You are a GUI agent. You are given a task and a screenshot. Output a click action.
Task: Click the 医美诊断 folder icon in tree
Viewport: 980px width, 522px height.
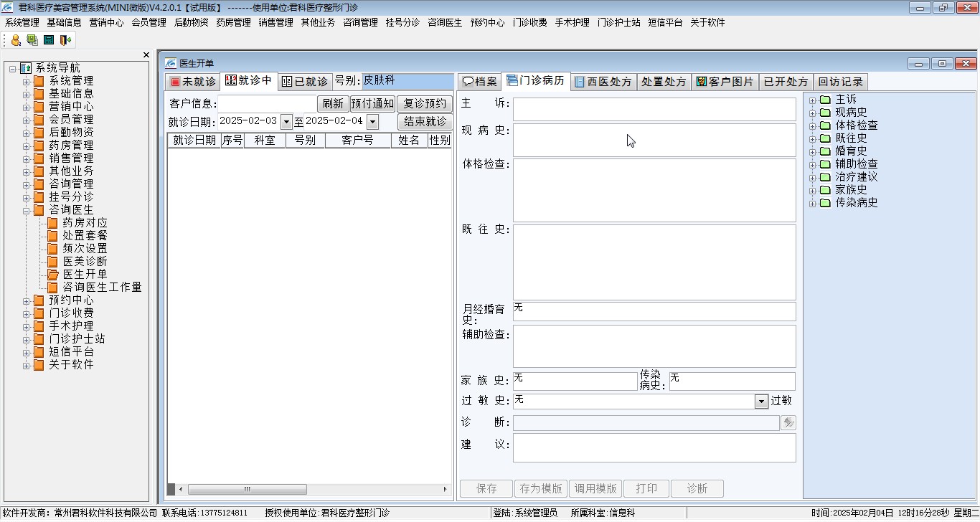pos(52,261)
